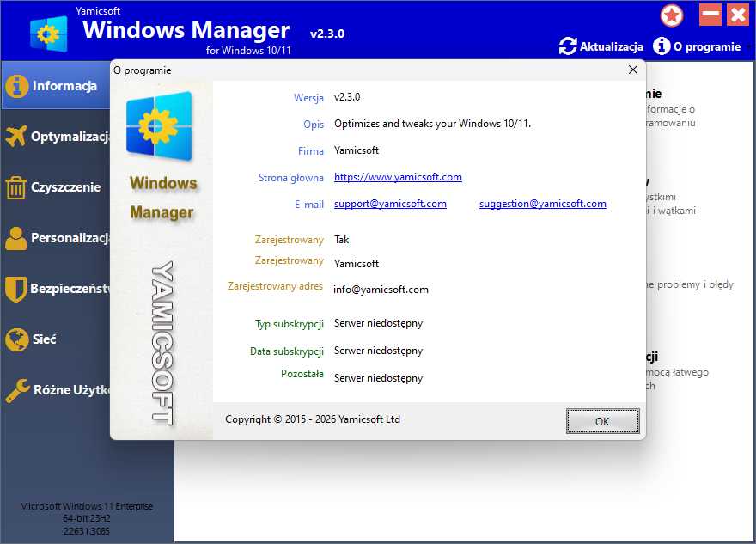The height and width of the screenshot is (544, 756).
Task: Click the 'O programie' dialog title text
Action: coord(143,70)
